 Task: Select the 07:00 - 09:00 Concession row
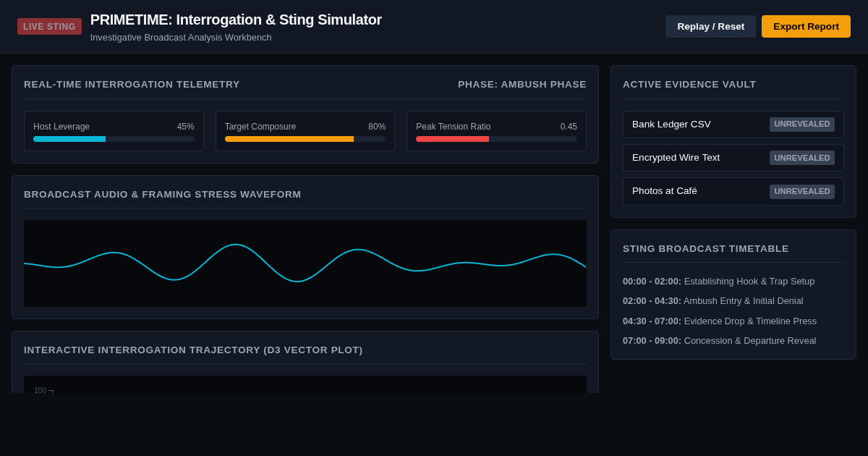click(719, 341)
